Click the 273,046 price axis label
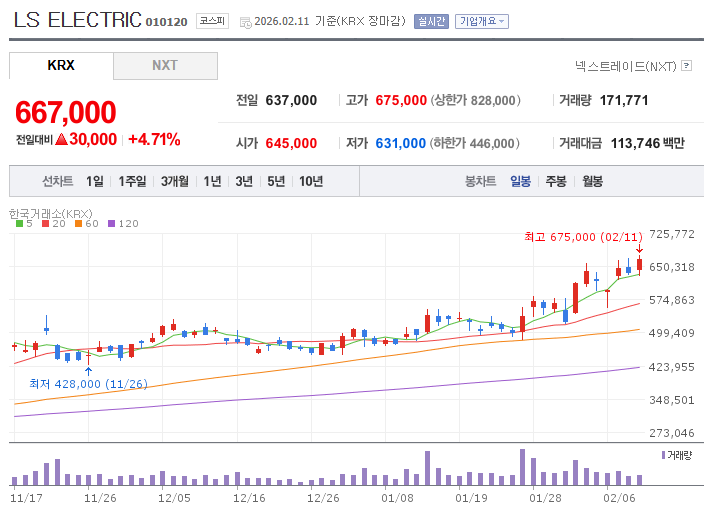 click(x=672, y=433)
